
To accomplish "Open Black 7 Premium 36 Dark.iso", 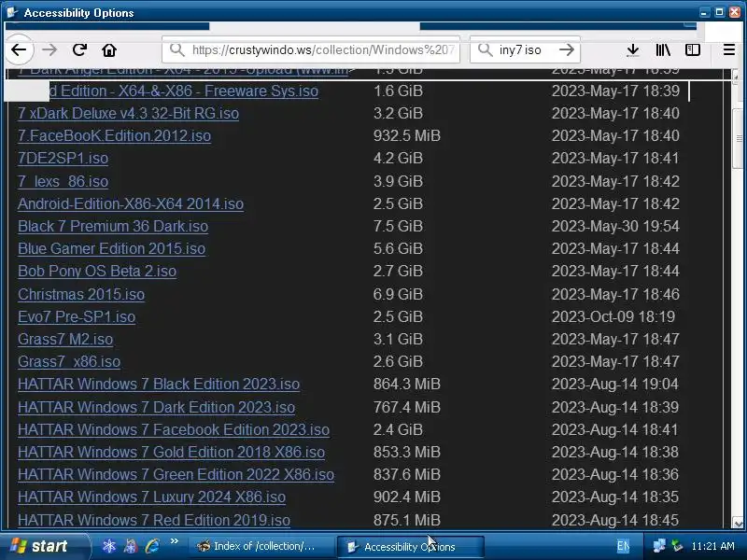I will (x=113, y=226).
